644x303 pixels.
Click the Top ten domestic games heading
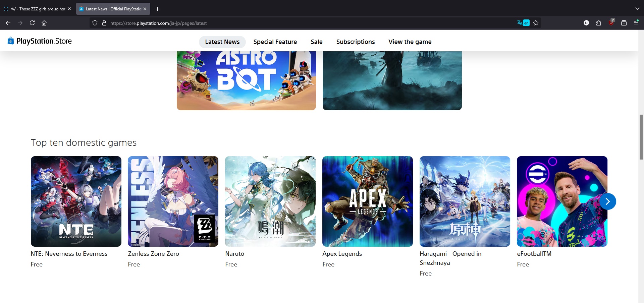(84, 142)
